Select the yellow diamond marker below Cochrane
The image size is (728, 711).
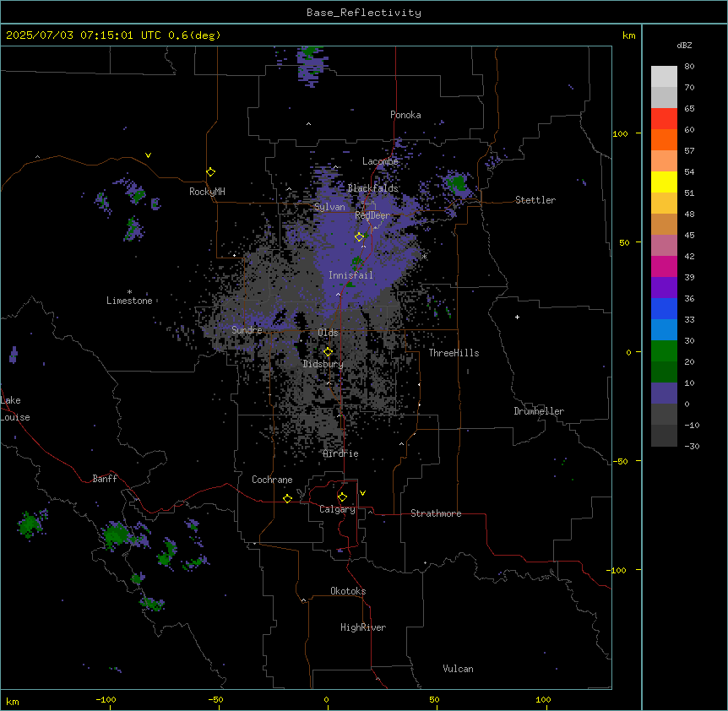coord(287,498)
